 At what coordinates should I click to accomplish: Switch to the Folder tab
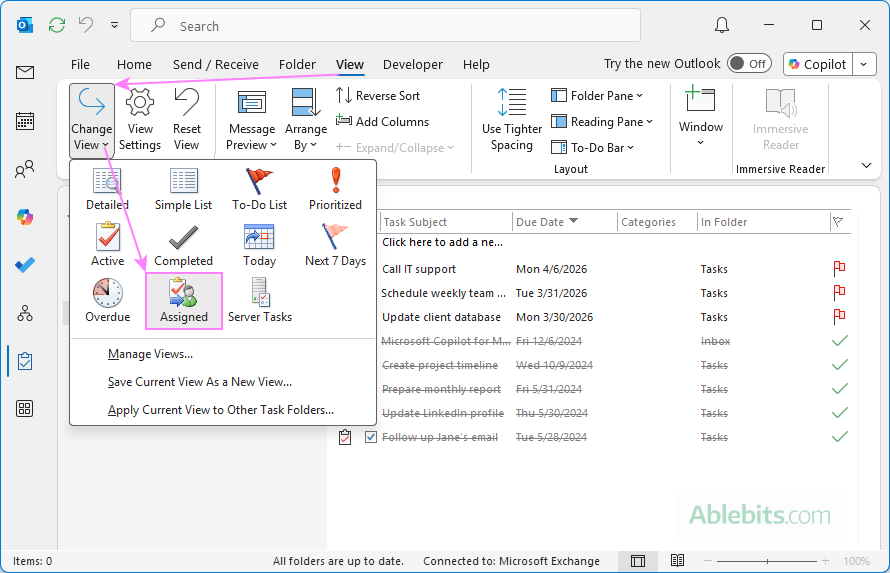297,64
